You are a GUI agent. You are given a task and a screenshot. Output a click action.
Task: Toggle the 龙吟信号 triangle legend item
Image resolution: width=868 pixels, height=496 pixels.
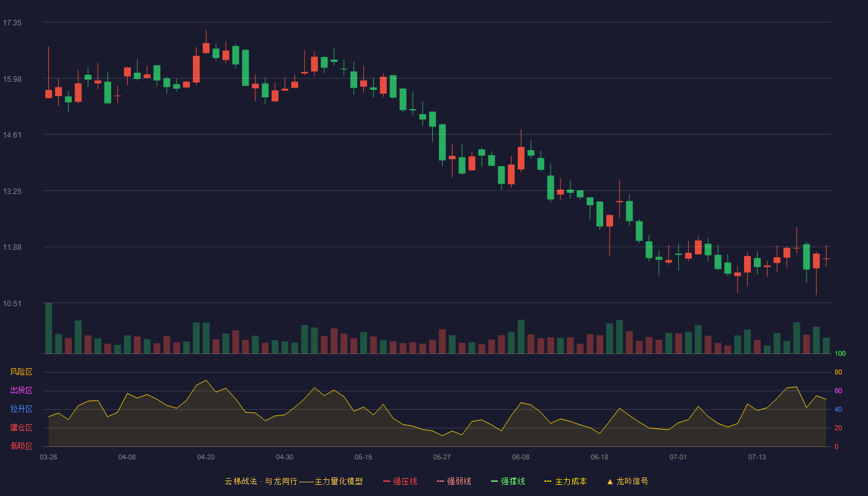(627, 481)
